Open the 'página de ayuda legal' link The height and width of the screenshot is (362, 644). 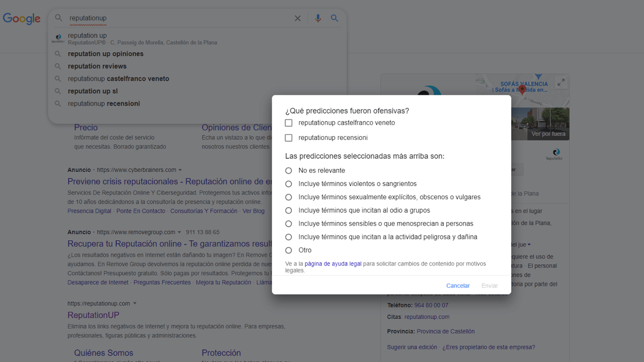click(333, 263)
